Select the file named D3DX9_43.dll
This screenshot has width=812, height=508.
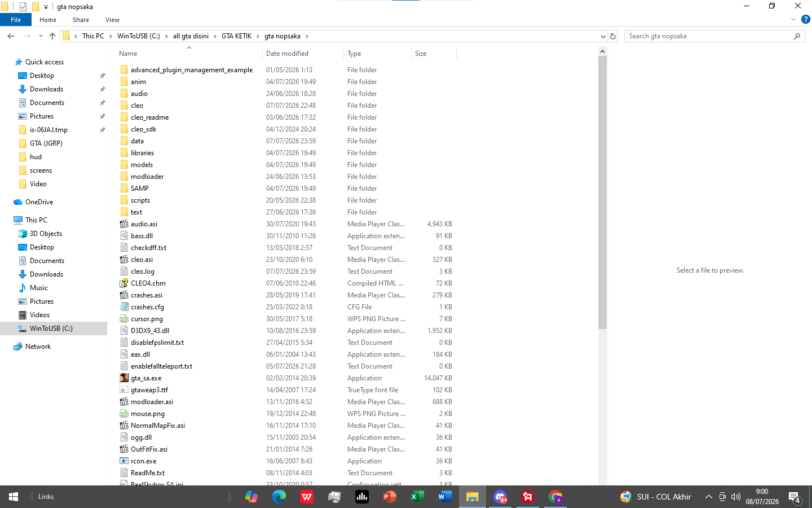(150, 331)
